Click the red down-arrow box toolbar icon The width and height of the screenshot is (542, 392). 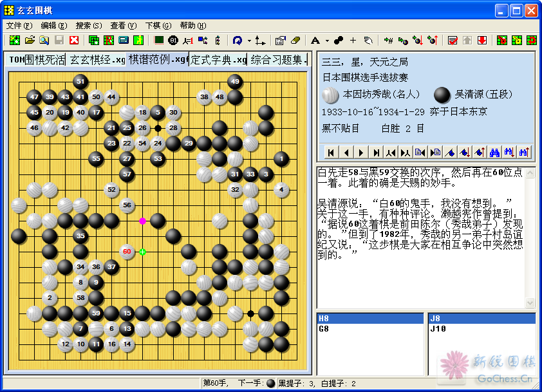tap(482, 40)
